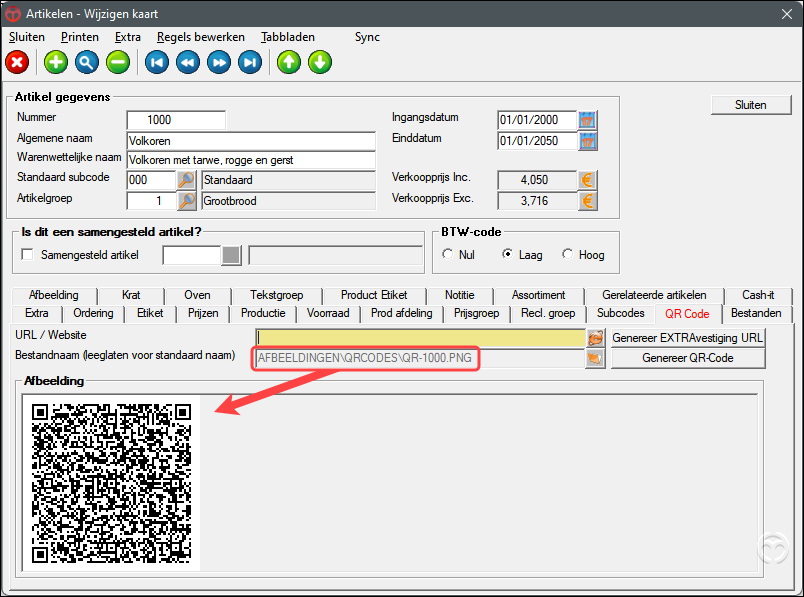The height and width of the screenshot is (597, 804).
Task: Click the Algemene naam field
Action: coord(251,141)
